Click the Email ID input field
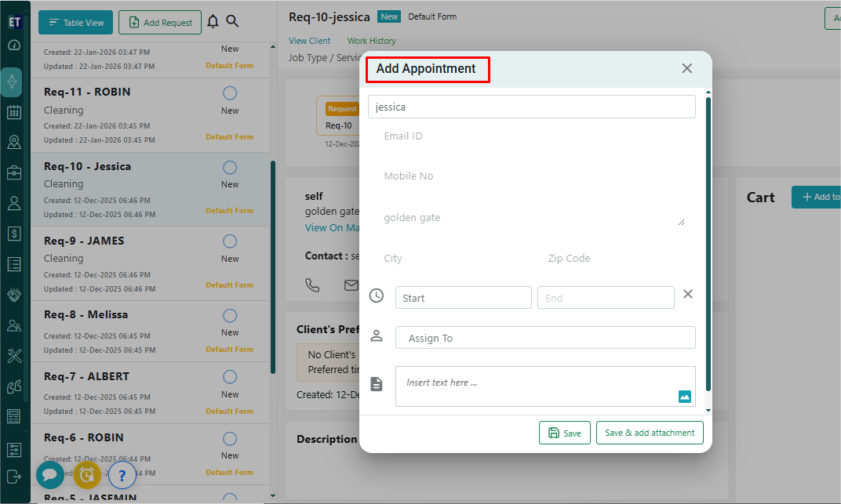841x504 pixels. pos(531,136)
